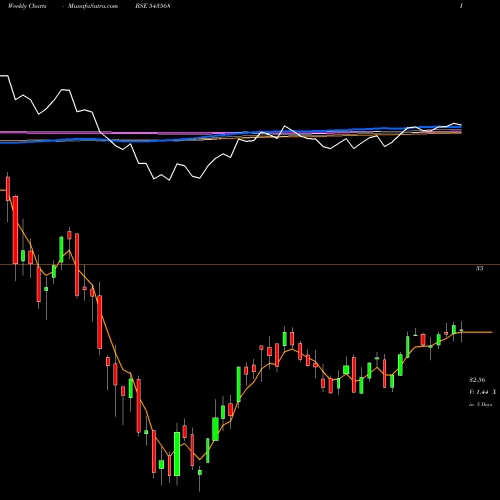Click the "MunafaSutra.com" site label

click(93, 6)
